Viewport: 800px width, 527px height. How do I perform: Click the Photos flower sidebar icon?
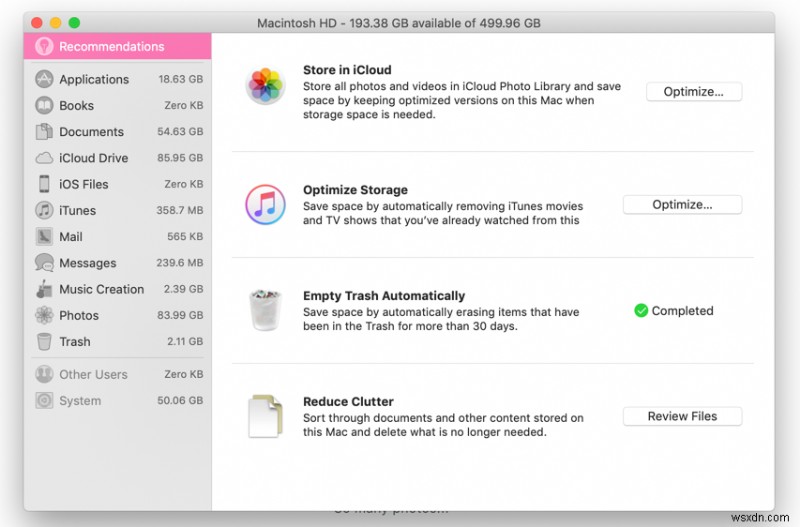(44, 315)
